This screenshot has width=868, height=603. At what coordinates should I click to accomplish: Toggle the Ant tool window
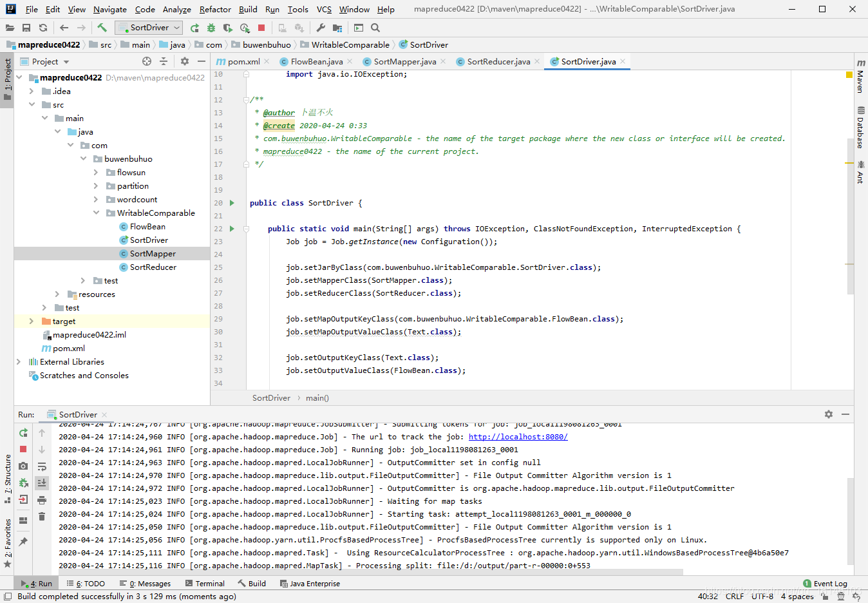coord(861,173)
